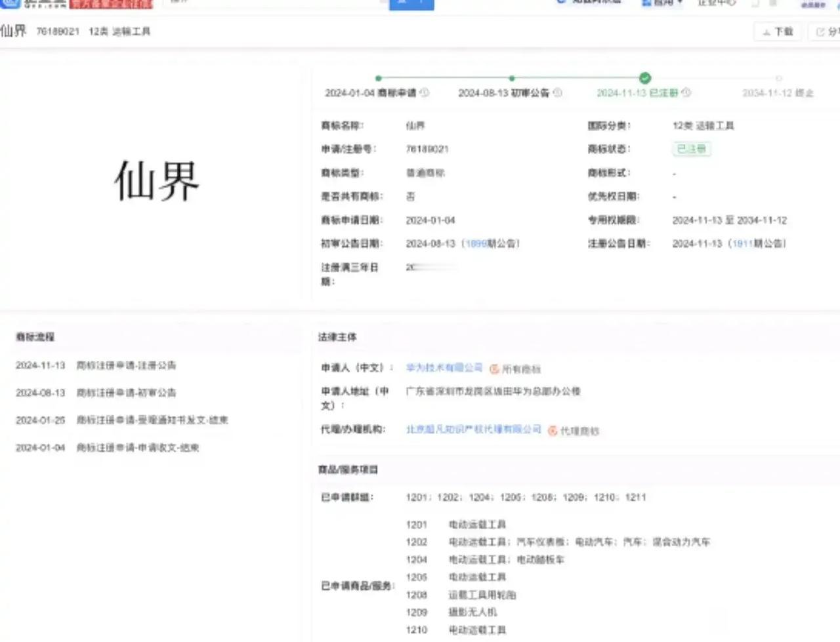
Task: Open the 华为技术有限公司 applicant link
Action: [x=444, y=368]
